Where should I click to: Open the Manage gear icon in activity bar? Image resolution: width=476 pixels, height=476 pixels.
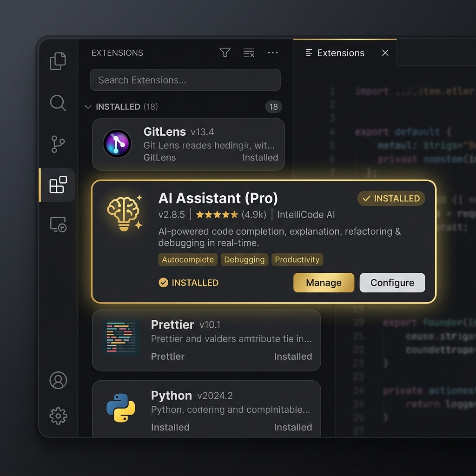[58, 416]
